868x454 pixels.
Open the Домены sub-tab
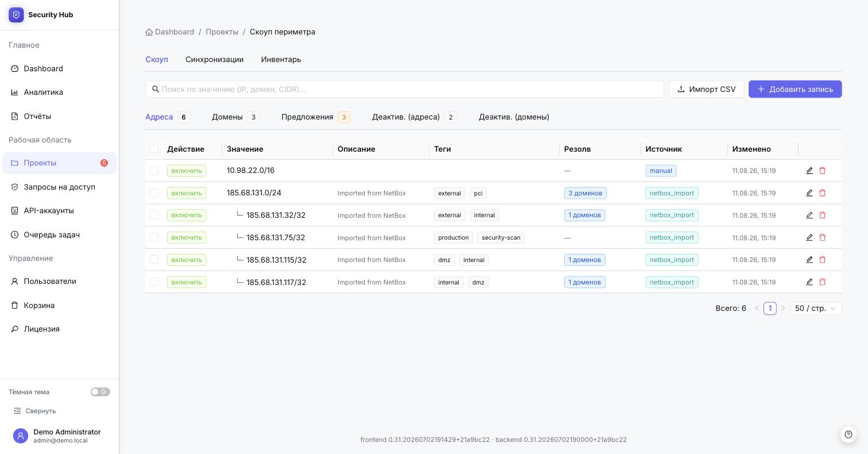pyautogui.click(x=235, y=117)
